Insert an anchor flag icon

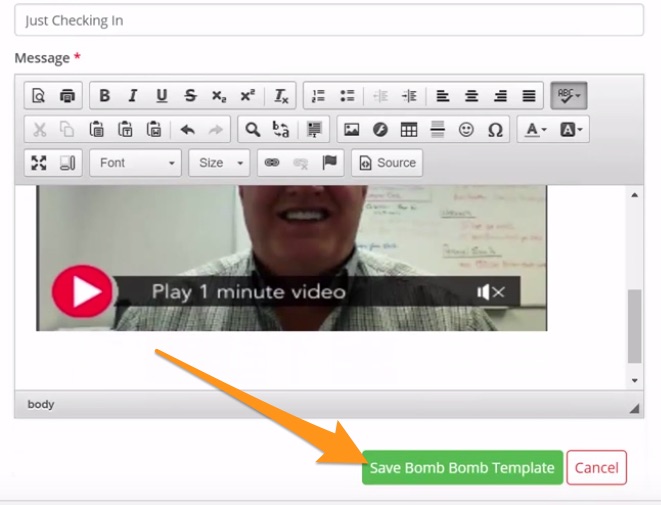329,163
